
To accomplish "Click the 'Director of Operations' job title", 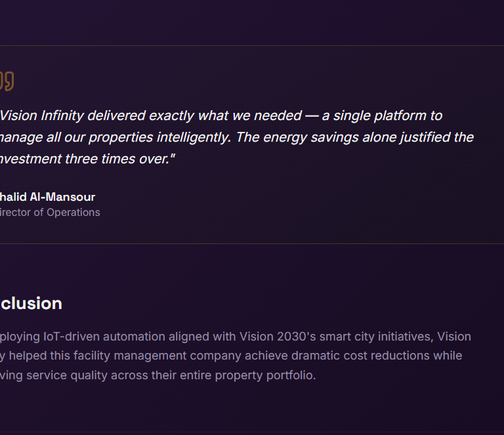I will [x=50, y=213].
